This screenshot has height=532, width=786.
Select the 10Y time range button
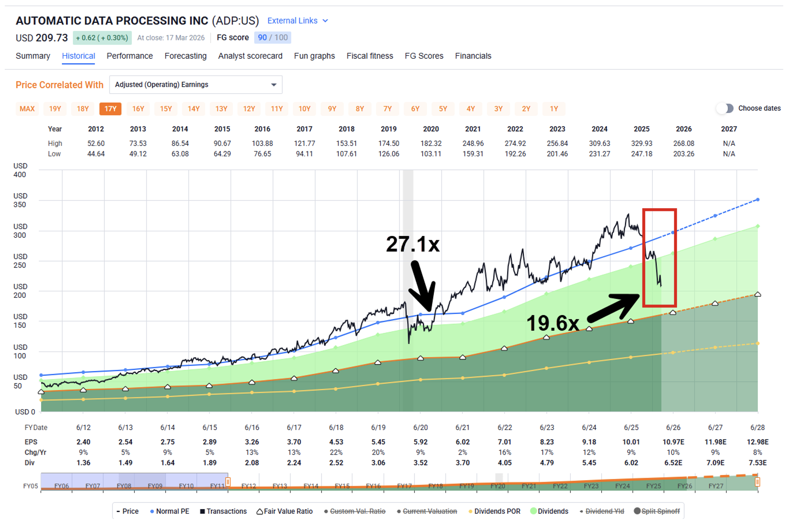pos(304,109)
